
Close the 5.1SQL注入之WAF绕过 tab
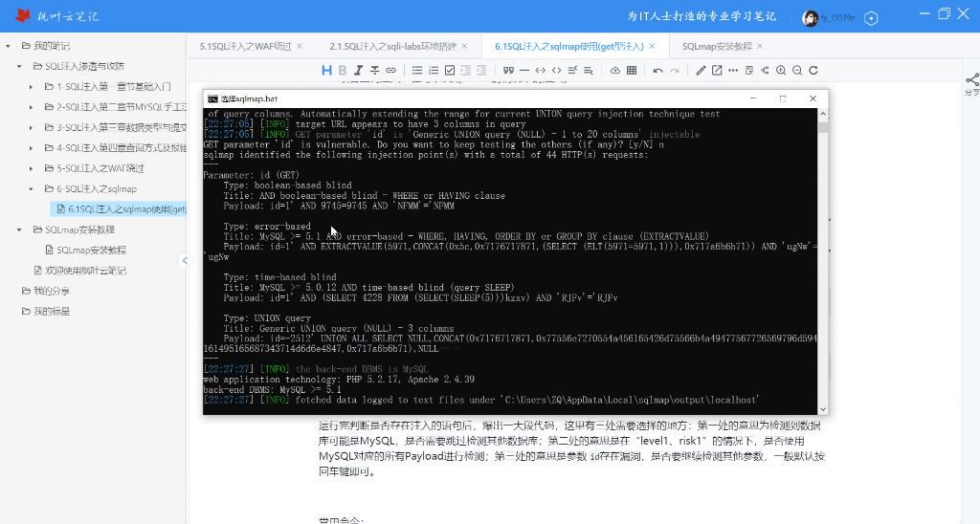click(x=300, y=46)
